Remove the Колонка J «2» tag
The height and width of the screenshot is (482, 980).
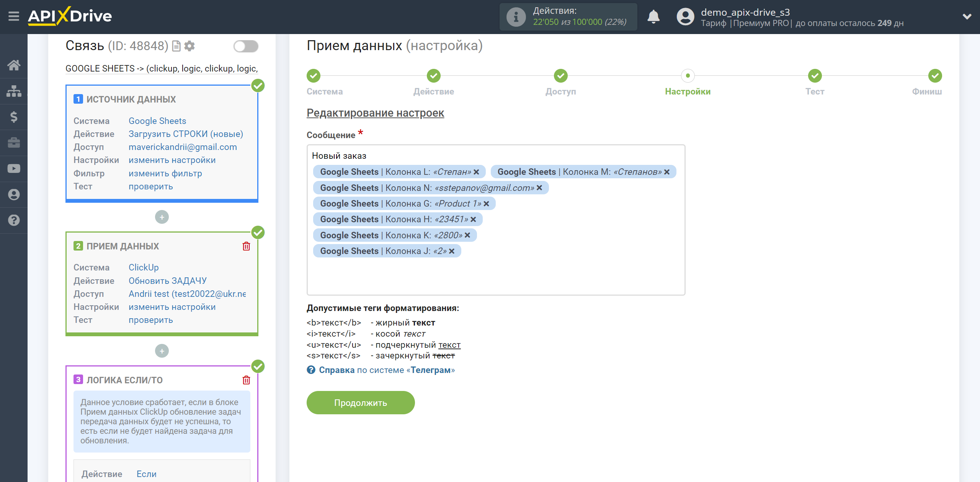tap(452, 251)
